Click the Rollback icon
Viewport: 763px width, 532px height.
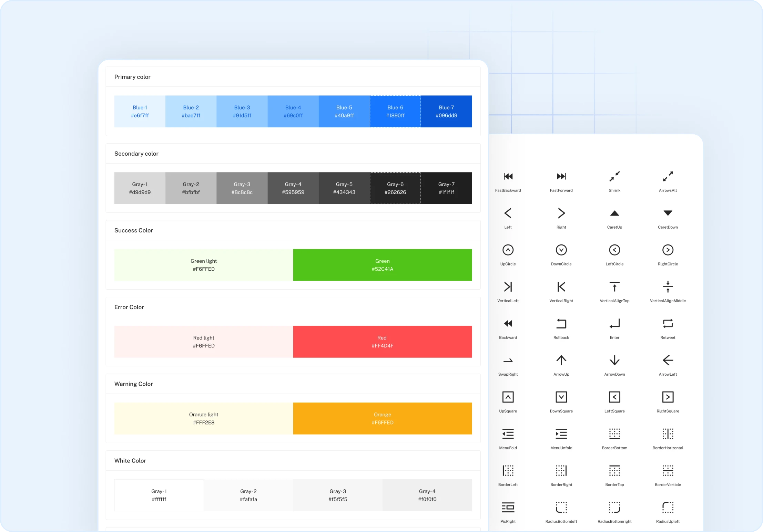[x=561, y=324]
